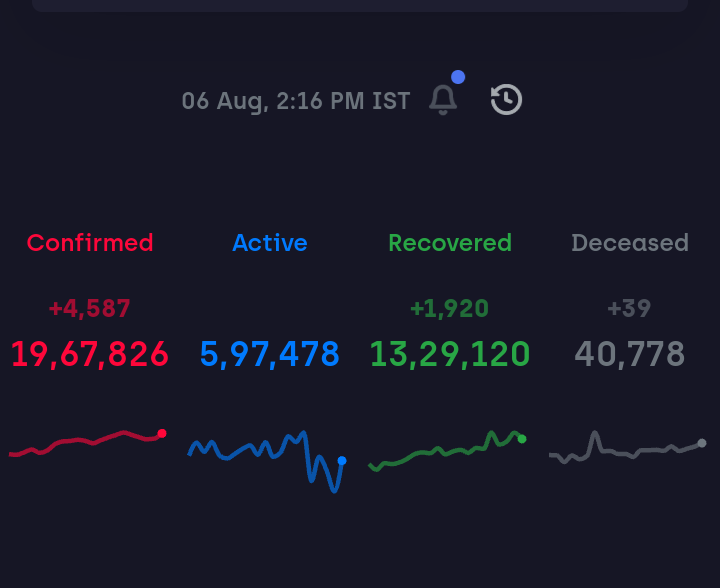720x588 pixels.
Task: Click the +39 deceased increase
Action: (x=630, y=308)
